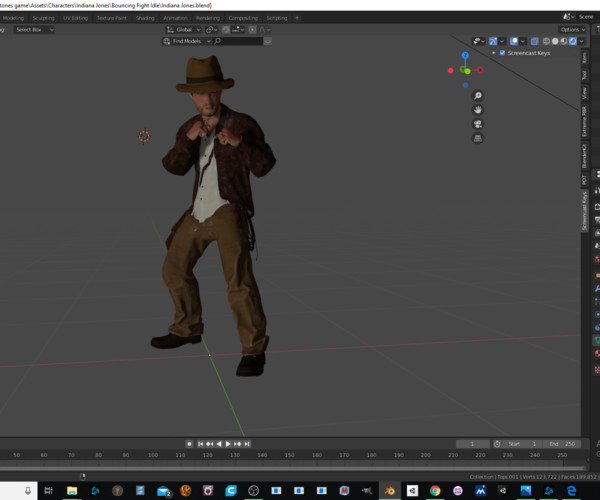Jump to previous keyframe button
This screenshot has width=600, height=500.
pos(209,444)
